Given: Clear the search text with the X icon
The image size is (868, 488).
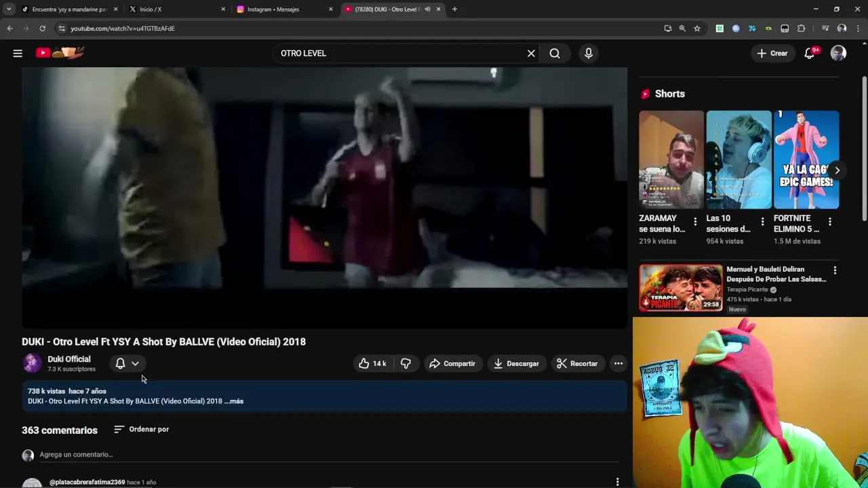Looking at the screenshot, I should tap(531, 53).
